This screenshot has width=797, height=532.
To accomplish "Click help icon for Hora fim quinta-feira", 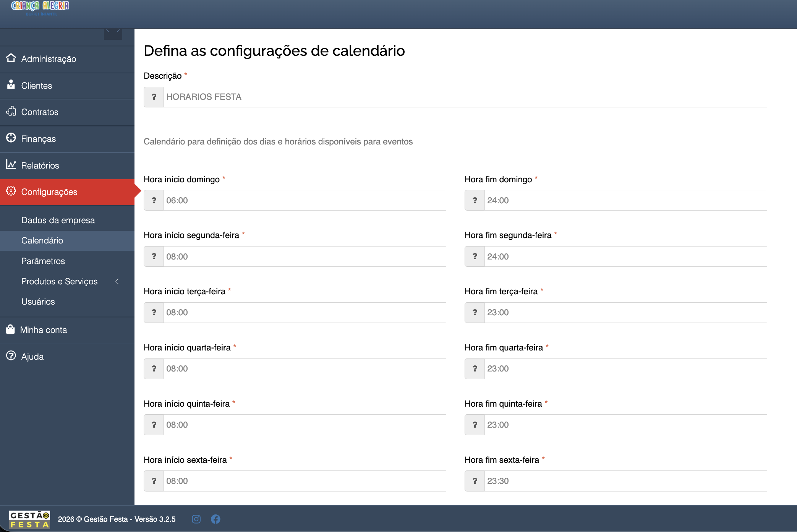I will pos(475,425).
